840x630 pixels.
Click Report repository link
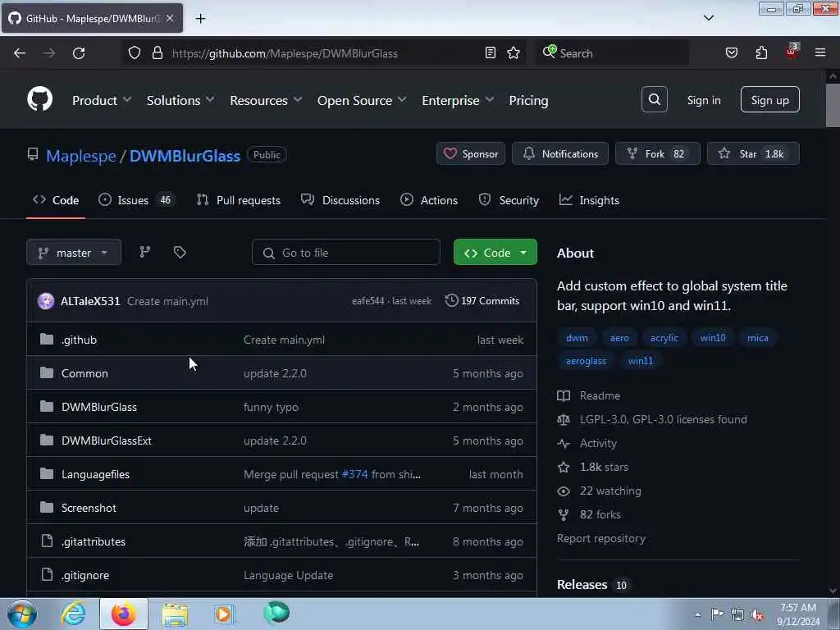(x=601, y=538)
